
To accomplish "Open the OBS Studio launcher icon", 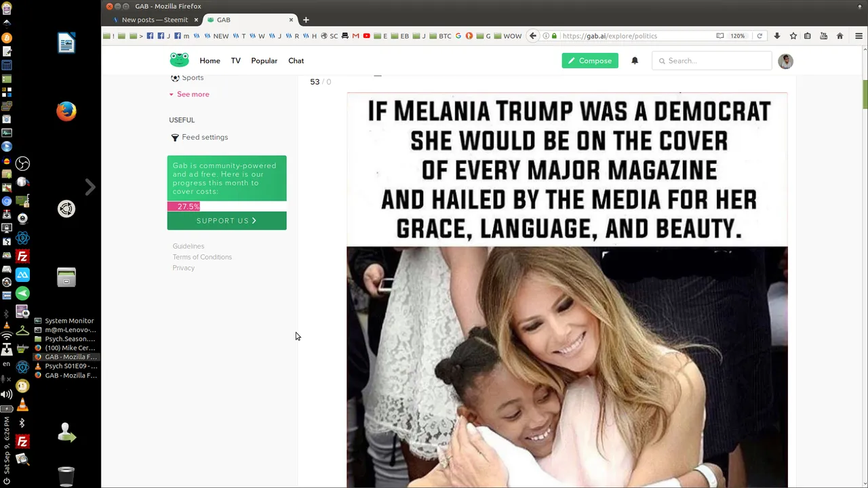I will (x=22, y=163).
